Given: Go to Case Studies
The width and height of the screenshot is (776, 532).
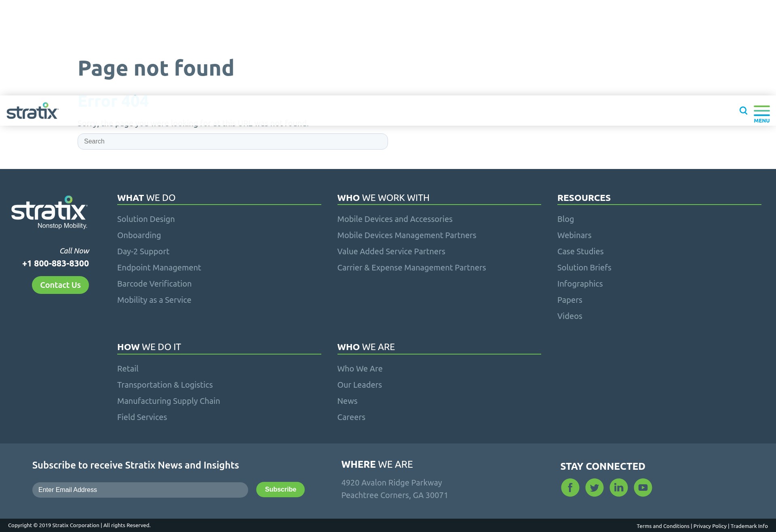Looking at the screenshot, I should point(580,251).
